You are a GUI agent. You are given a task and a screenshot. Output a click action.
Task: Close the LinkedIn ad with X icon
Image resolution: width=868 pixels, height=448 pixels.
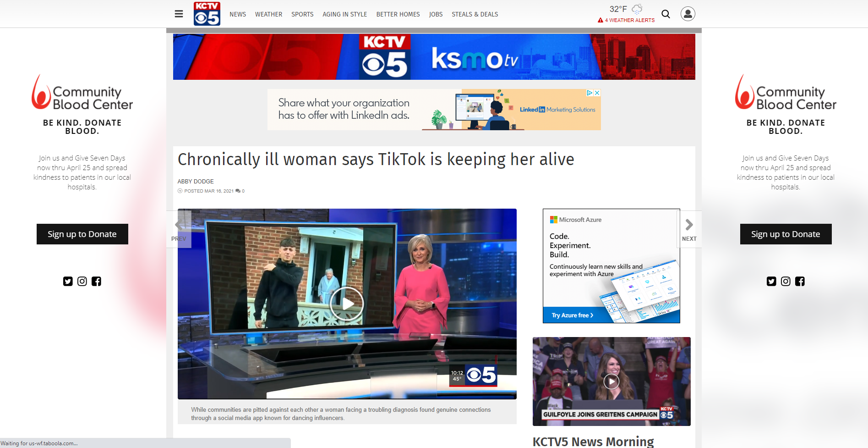coord(597,93)
